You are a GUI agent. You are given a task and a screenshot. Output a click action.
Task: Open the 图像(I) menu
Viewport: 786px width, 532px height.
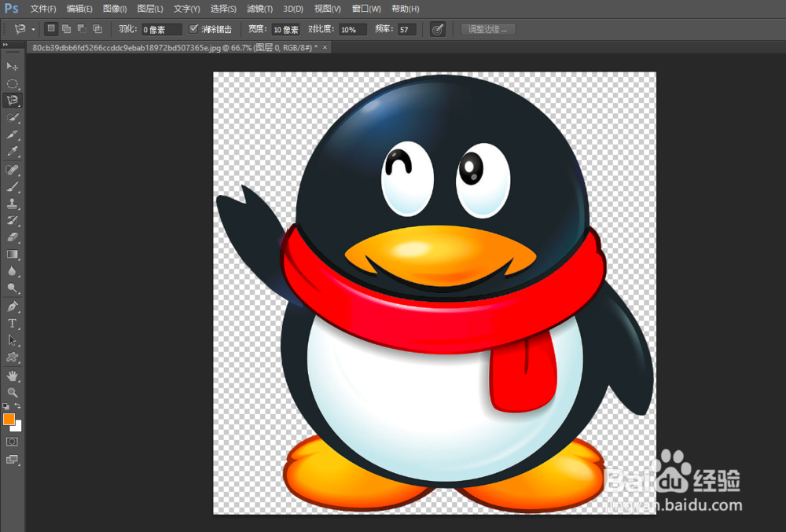[115, 9]
